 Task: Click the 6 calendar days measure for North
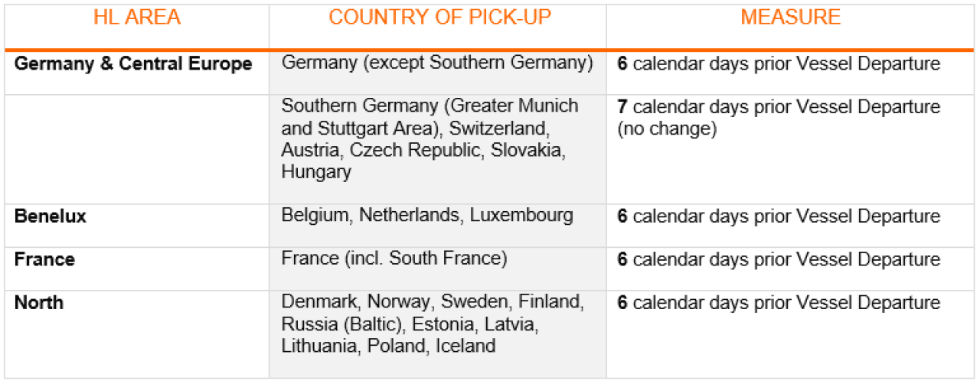tap(779, 302)
